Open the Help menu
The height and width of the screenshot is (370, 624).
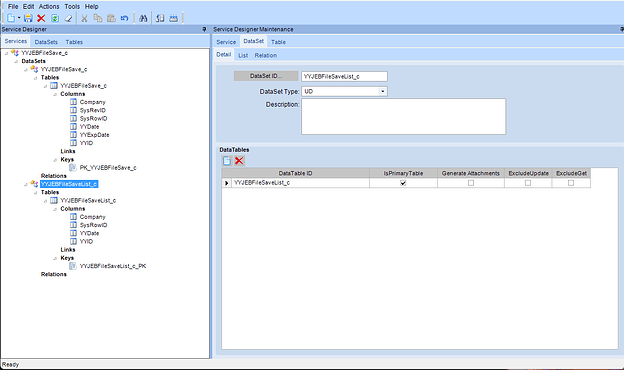click(92, 6)
